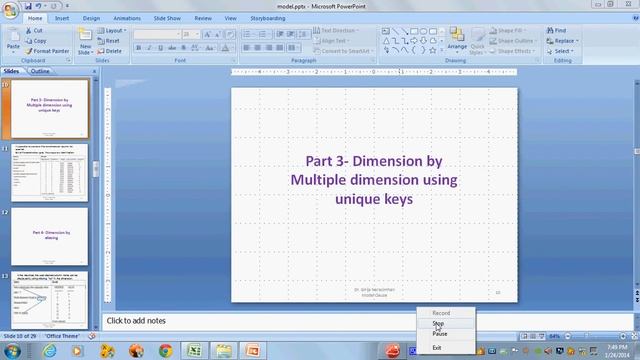The height and width of the screenshot is (360, 640).
Task: Toggle Underline formatting
Action: pyautogui.click(x=160, y=48)
